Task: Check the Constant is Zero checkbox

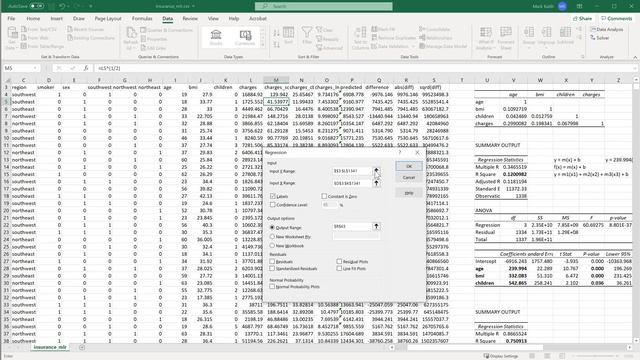Action: (324, 196)
